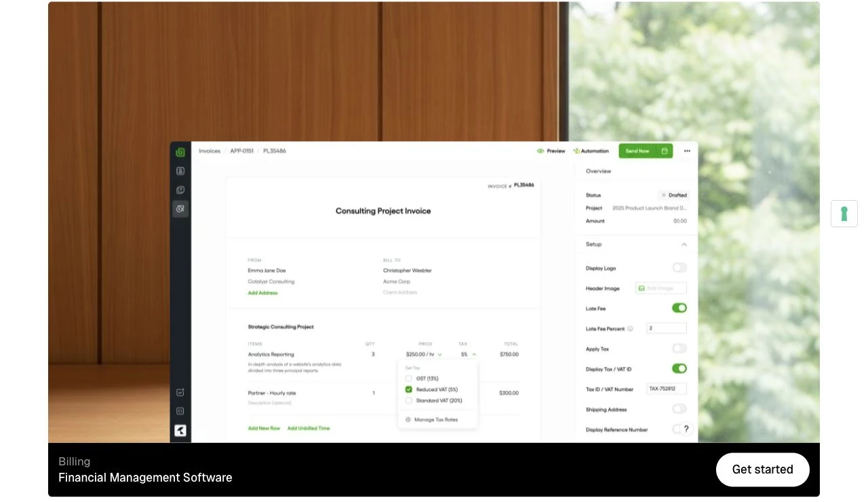Uncheck the Reduced VAT (5%) checkbox
Viewport: 868px width, 502px height.
pyautogui.click(x=408, y=389)
